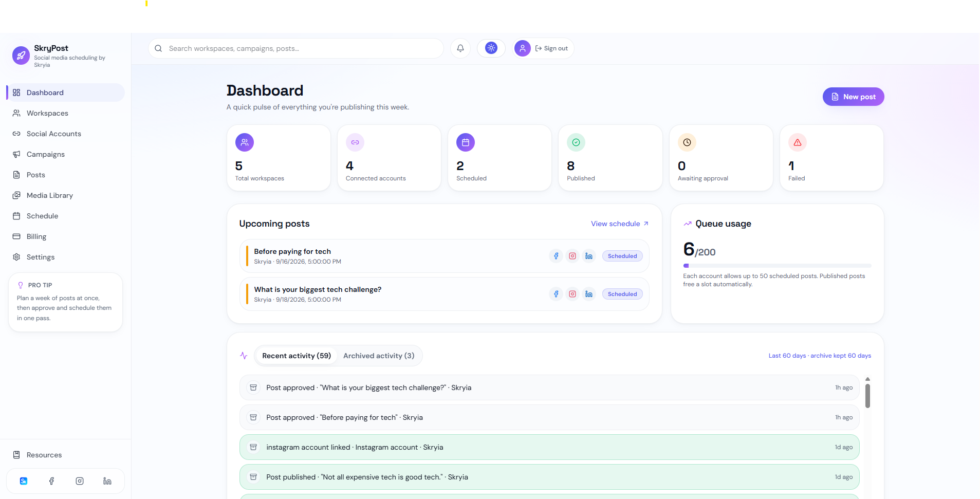Click the New post button
The image size is (980, 499).
[x=853, y=97]
